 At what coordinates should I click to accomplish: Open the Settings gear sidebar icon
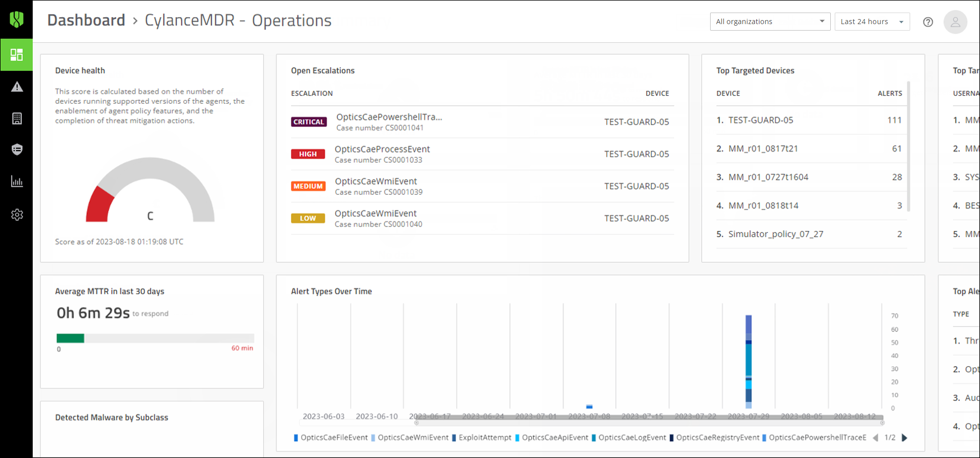click(17, 215)
